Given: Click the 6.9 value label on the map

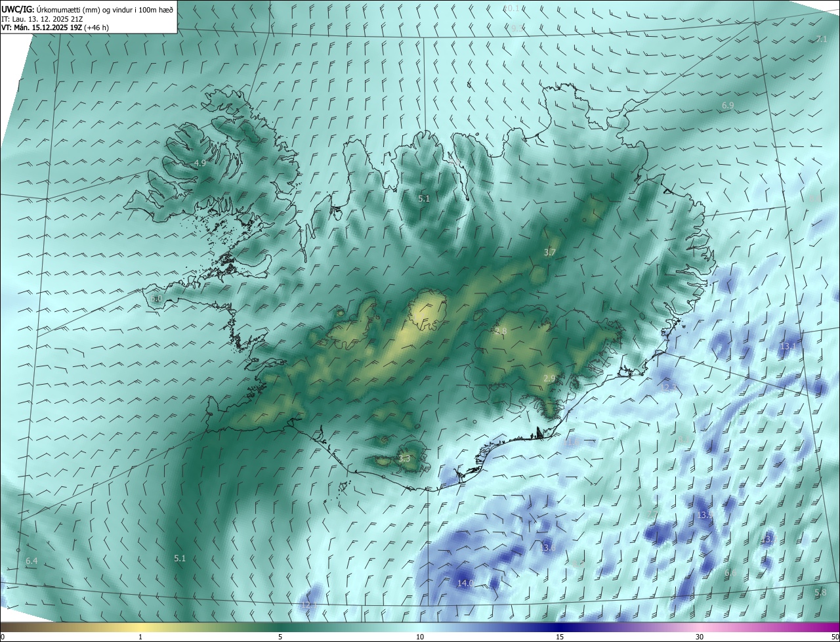Looking at the screenshot, I should click(728, 106).
